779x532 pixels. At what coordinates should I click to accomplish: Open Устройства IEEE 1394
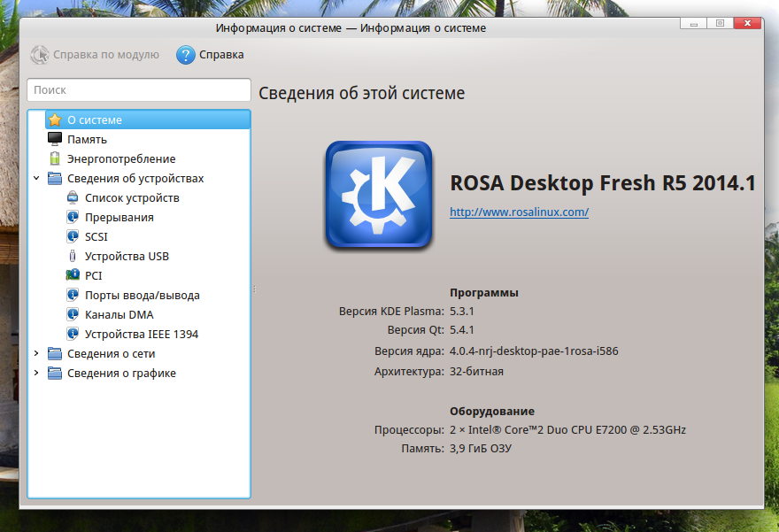click(x=141, y=335)
